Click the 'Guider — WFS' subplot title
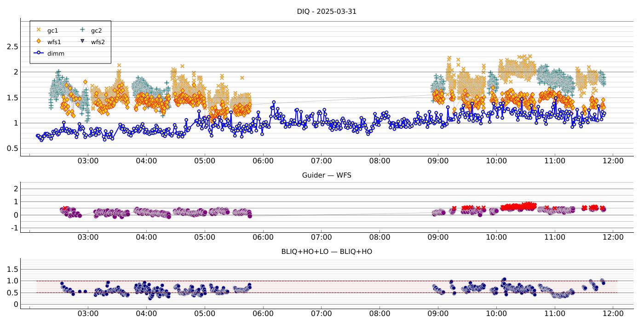This screenshot has width=644, height=322. coord(327,175)
